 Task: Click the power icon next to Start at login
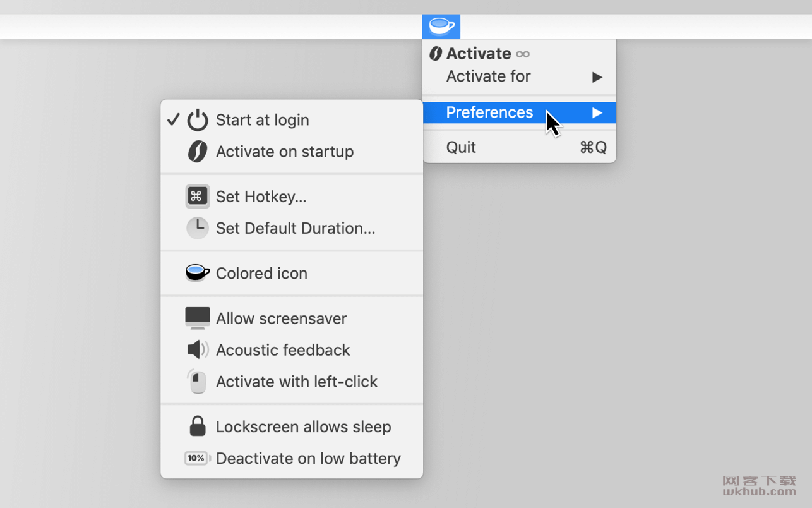[x=198, y=119]
